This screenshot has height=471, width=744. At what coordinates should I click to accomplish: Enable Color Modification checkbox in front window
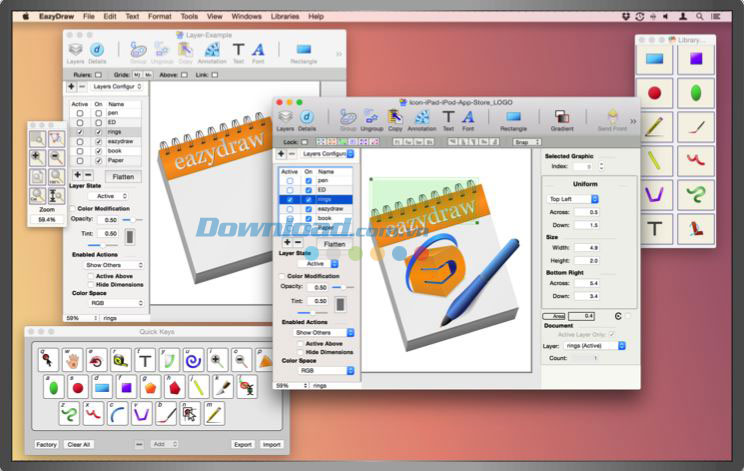(281, 275)
